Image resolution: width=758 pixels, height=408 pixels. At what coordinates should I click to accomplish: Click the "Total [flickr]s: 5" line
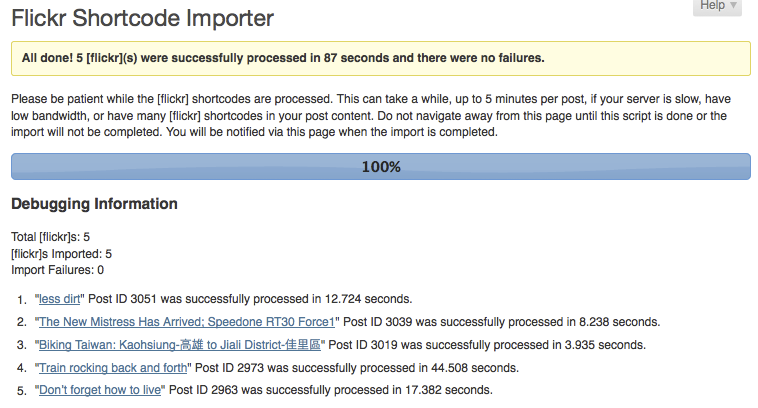(50, 237)
